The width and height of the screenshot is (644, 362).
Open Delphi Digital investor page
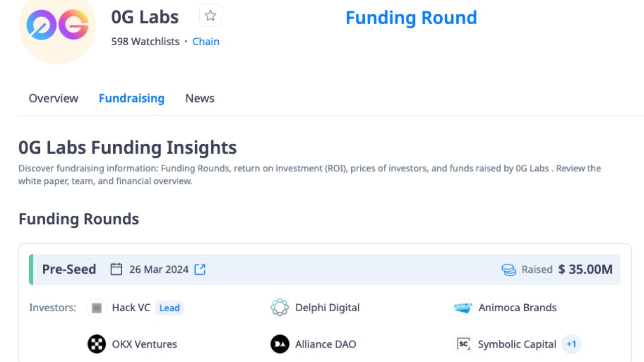[x=327, y=308]
